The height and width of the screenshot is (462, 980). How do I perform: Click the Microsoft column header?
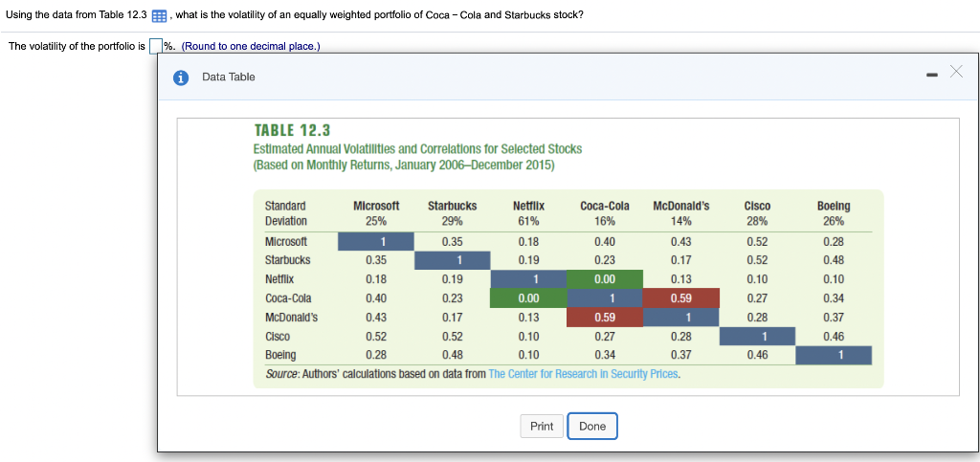(376, 206)
